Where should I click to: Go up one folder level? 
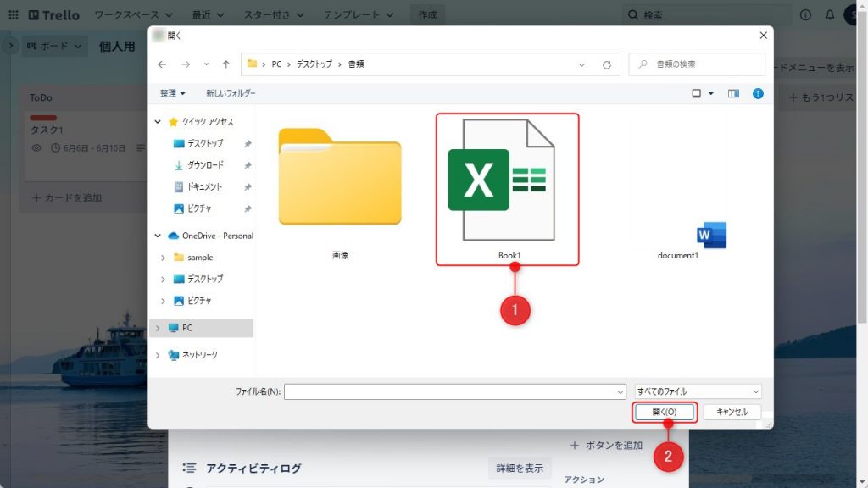(225, 64)
